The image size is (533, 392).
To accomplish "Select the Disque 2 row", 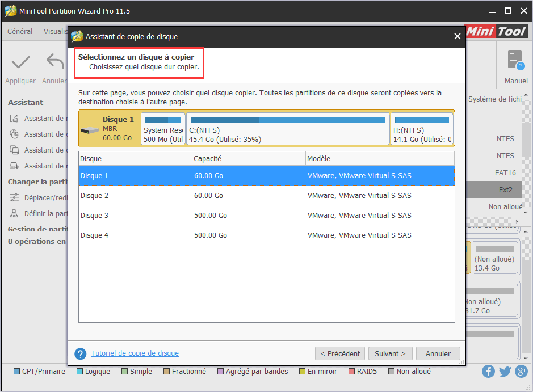I will coord(267,195).
